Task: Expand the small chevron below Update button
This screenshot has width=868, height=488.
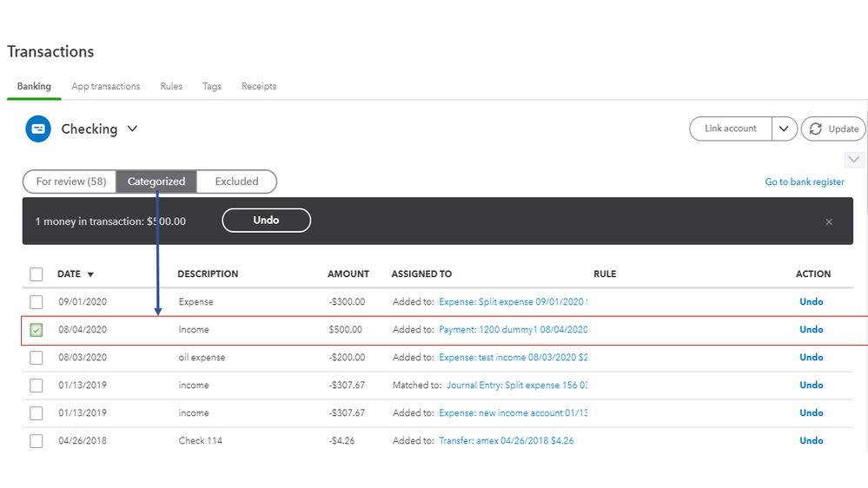Action: tap(853, 160)
